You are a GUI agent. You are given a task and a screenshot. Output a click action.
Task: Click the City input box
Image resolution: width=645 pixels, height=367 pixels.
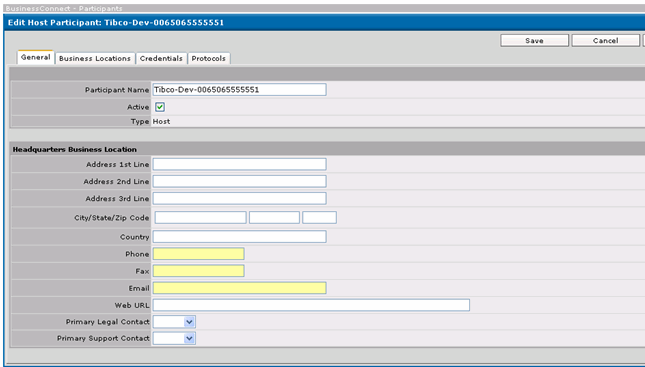click(x=201, y=218)
